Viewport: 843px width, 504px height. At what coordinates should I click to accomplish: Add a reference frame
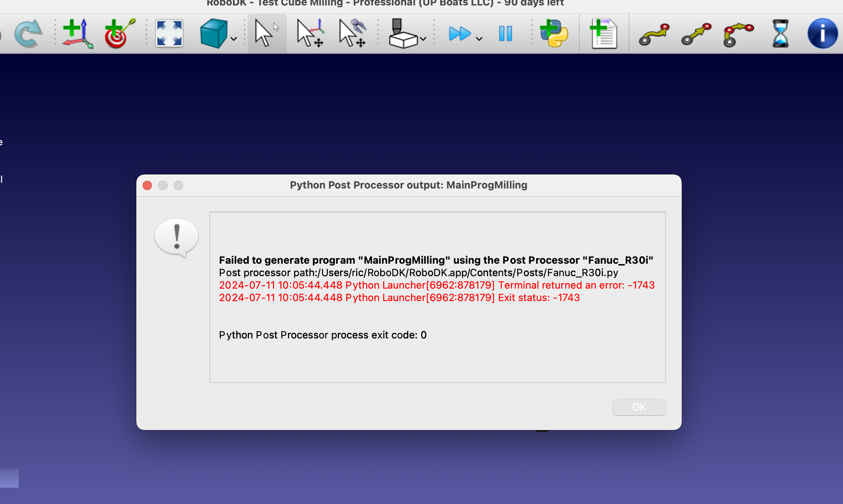click(77, 33)
